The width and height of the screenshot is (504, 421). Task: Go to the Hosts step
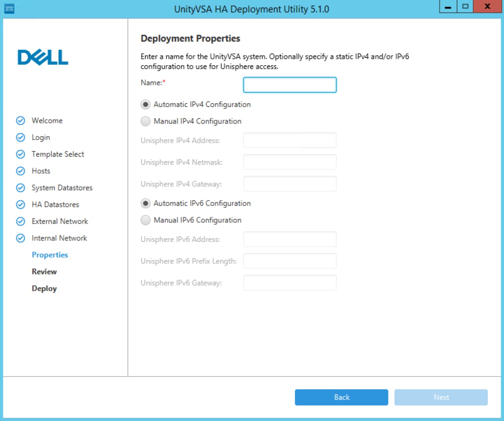[41, 171]
